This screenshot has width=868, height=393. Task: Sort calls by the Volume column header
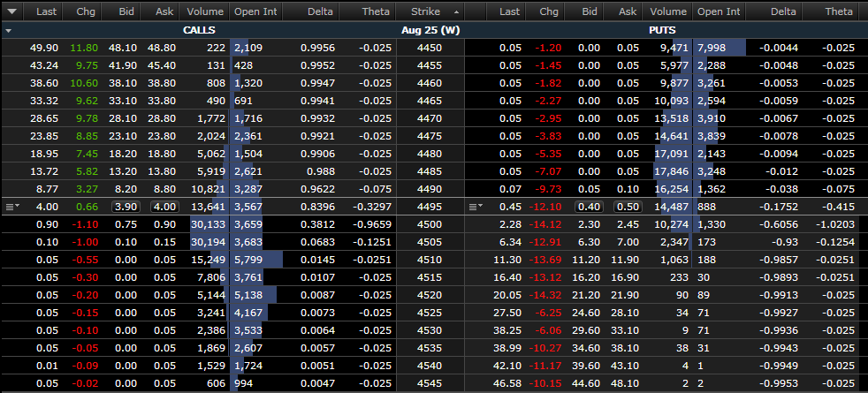[x=205, y=11]
